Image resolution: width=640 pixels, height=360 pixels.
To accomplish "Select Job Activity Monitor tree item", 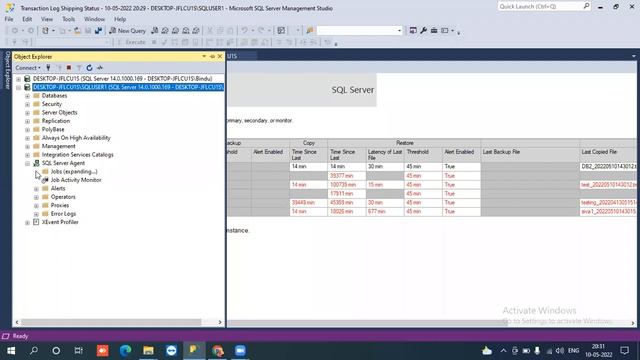I will [x=76, y=180].
